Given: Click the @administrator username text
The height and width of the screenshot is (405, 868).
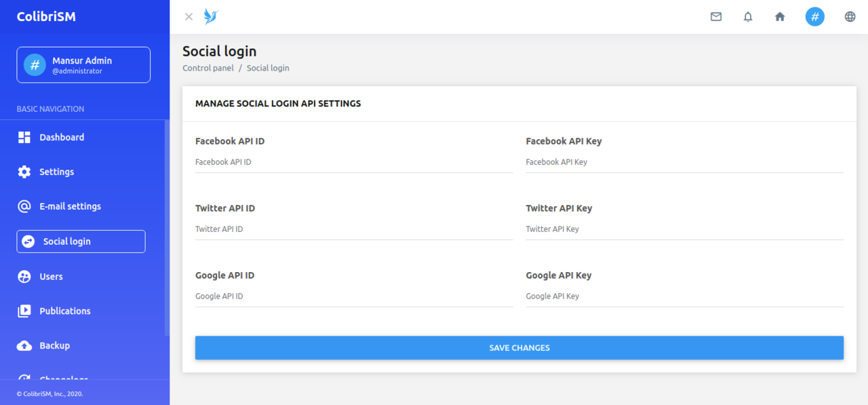Looking at the screenshot, I should click(77, 71).
